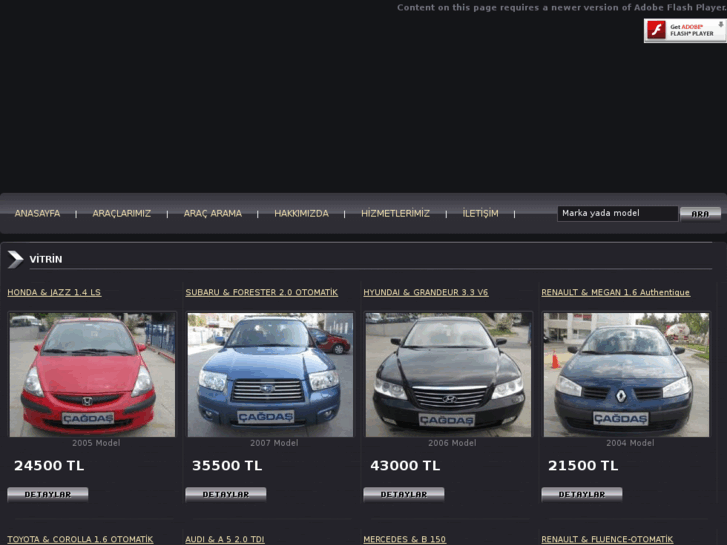Open SUBARU & FORESTER 2.0 OTOMATİK link

261,292
